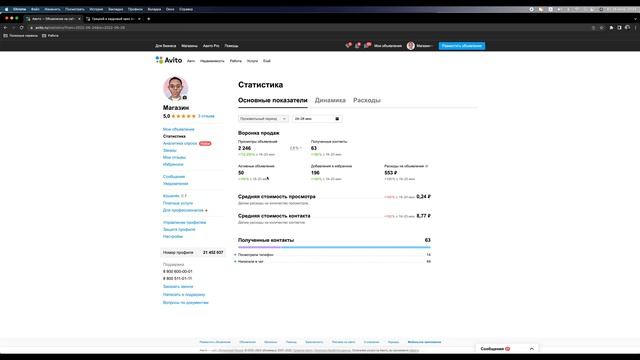Open the calendar icon in date field
Viewport: 640px width, 360px height.
coord(337,119)
